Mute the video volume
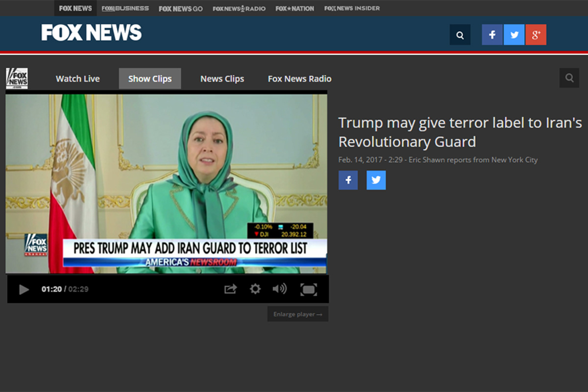The height and width of the screenshot is (392, 588). tap(279, 289)
